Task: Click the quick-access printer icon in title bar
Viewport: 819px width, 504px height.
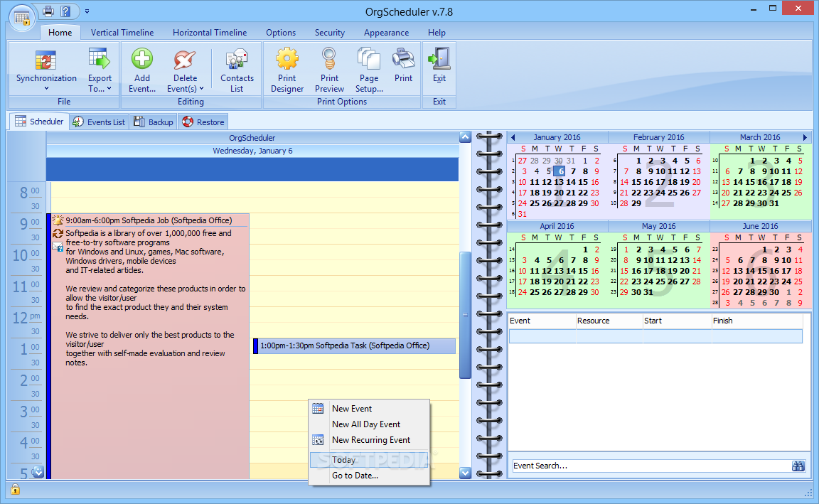Action: (48, 11)
